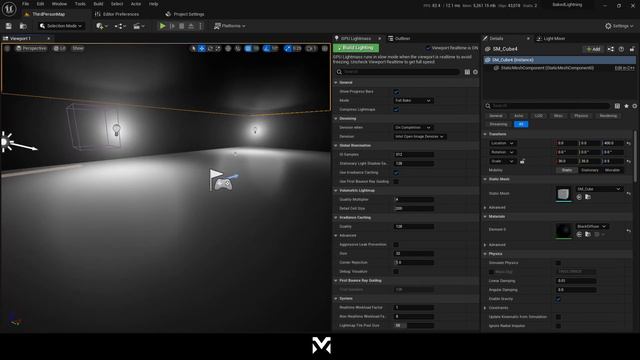640x360 pixels.
Task: Click the viewport options hamburger icon
Action: pyautogui.click(x=7, y=48)
